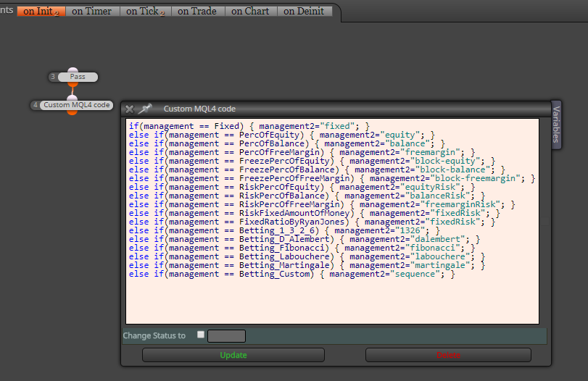Open the on Deinit tab
This screenshot has height=381, width=588.
pyautogui.click(x=304, y=12)
